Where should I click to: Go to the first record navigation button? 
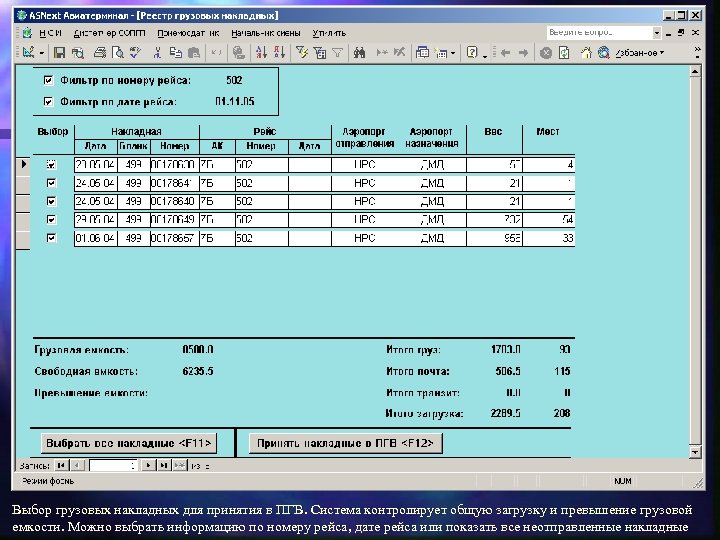point(61,465)
